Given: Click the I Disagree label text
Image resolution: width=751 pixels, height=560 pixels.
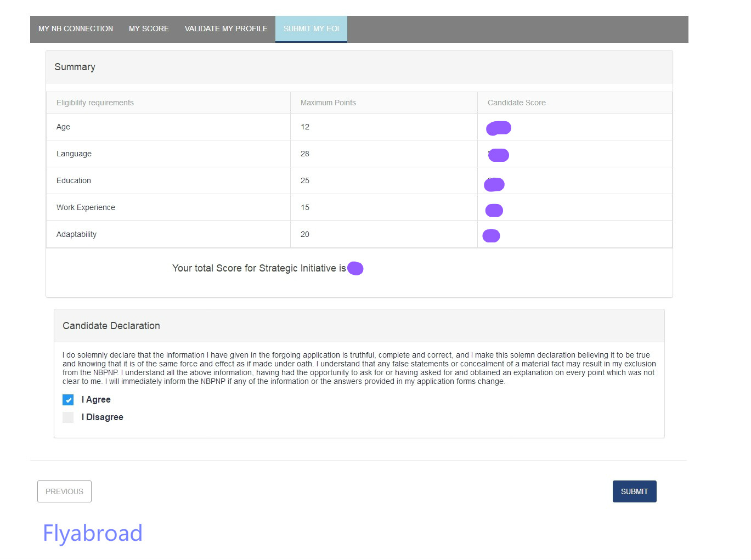Looking at the screenshot, I should (103, 417).
